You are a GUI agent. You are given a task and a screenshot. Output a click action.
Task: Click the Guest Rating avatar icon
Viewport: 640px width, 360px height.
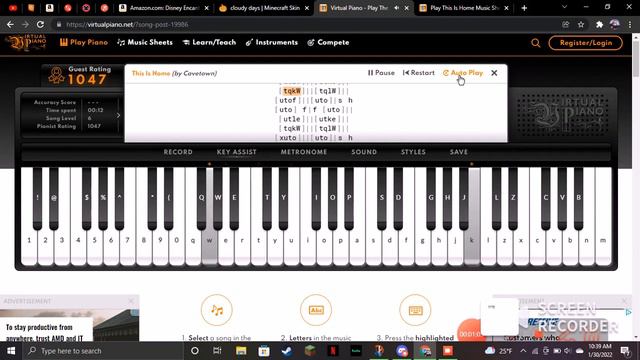(x=56, y=76)
